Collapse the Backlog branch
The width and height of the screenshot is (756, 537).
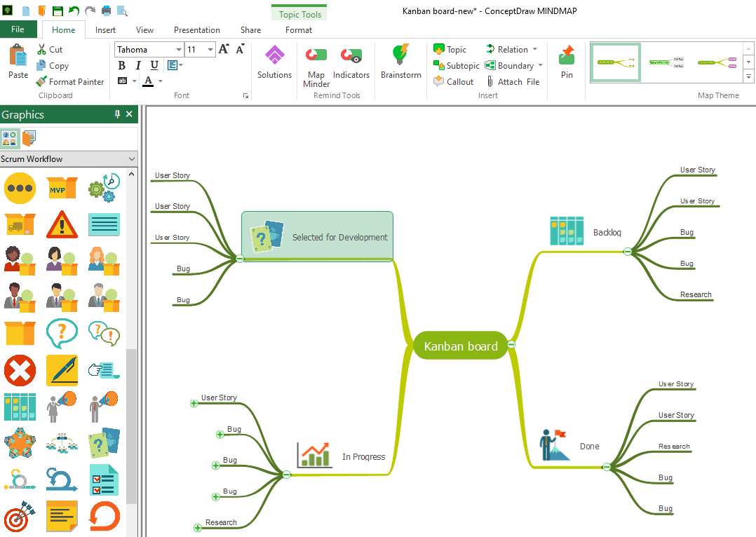coord(627,252)
